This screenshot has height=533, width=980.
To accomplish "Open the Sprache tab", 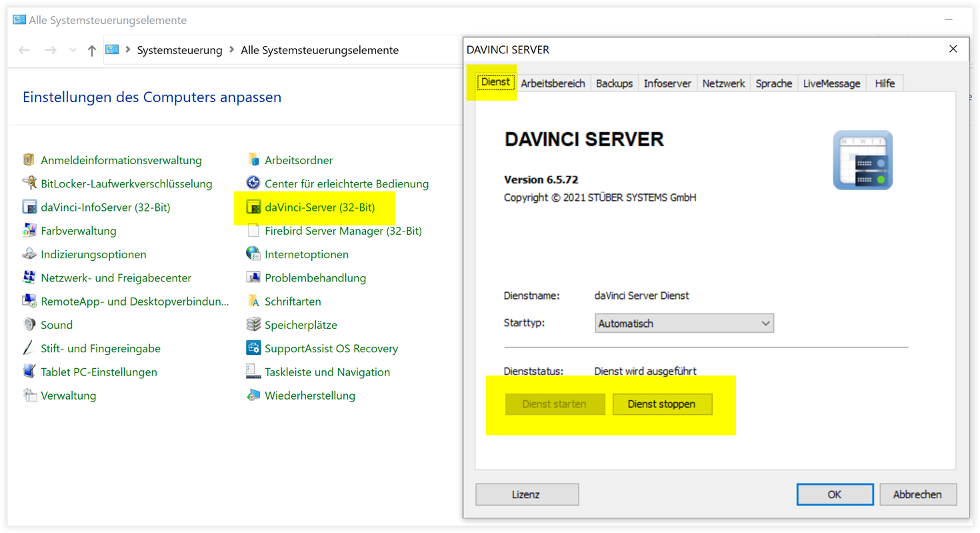I will pyautogui.click(x=773, y=83).
